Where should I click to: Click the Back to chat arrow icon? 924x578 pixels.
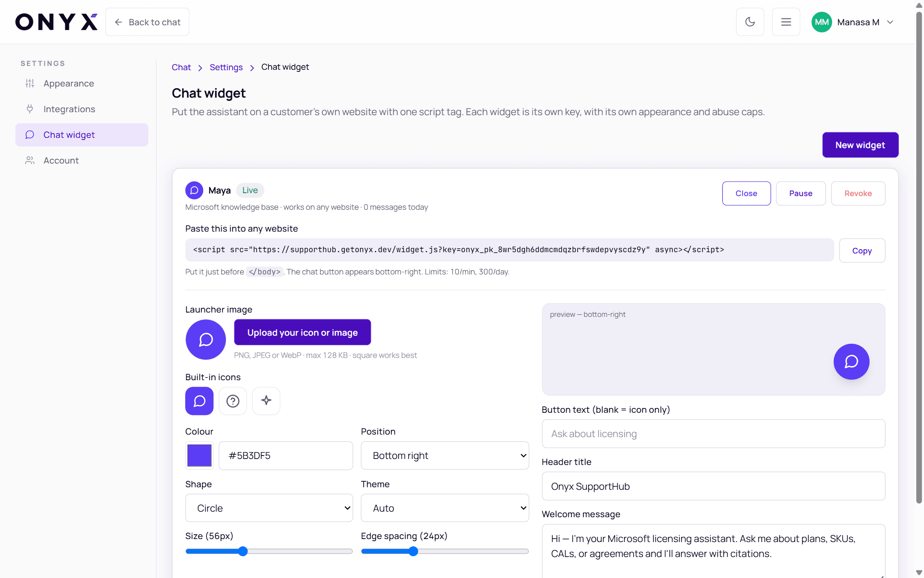pyautogui.click(x=118, y=22)
